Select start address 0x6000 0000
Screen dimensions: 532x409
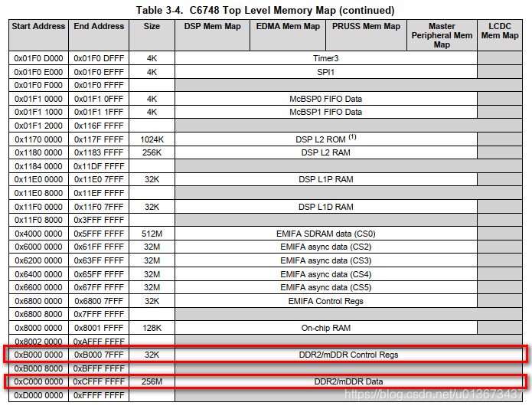(38, 247)
